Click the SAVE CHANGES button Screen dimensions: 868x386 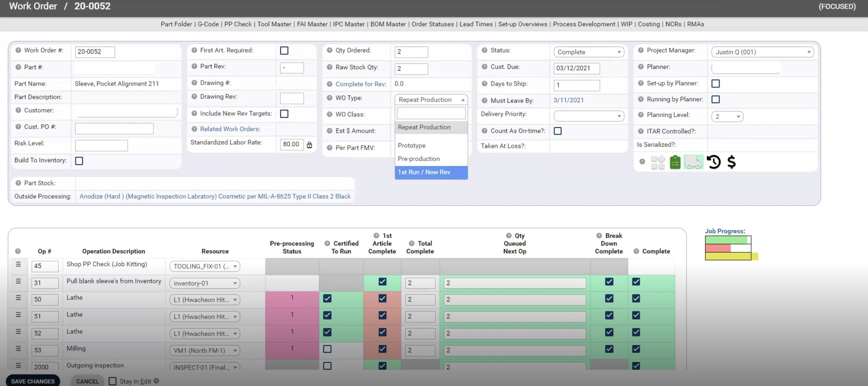[x=33, y=381]
